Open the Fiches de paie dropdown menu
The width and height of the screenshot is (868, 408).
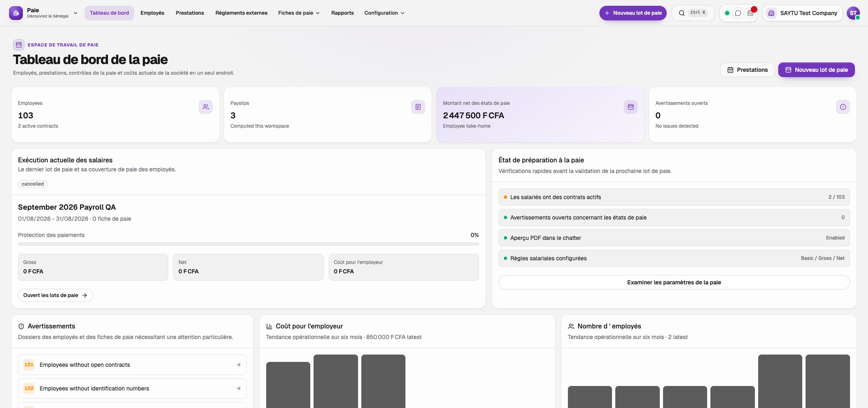tap(299, 13)
